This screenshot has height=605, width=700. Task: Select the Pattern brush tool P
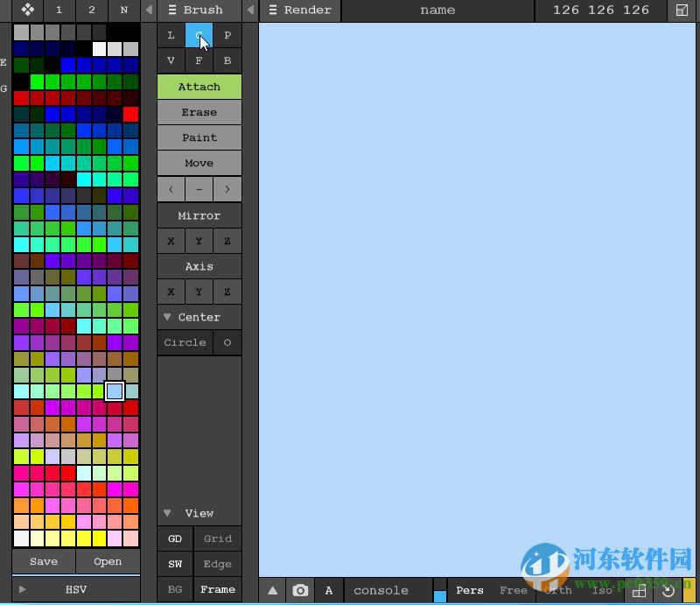[x=227, y=35]
